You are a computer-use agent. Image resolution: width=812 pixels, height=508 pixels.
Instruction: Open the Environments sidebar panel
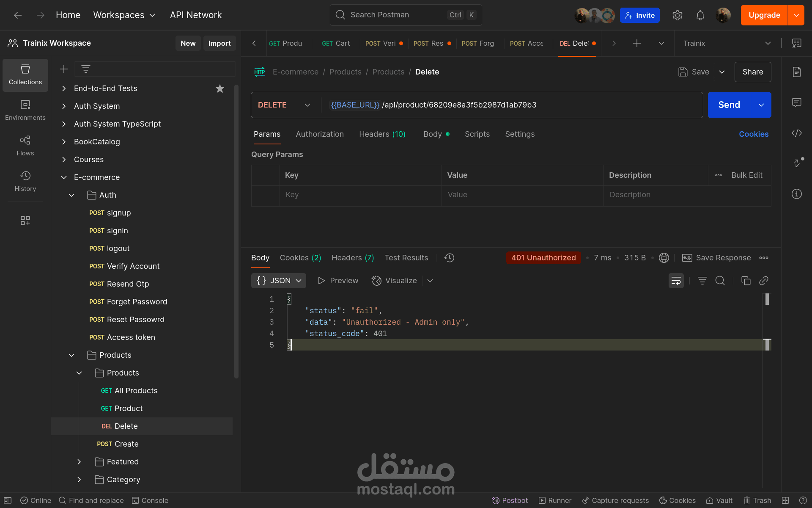(25, 110)
